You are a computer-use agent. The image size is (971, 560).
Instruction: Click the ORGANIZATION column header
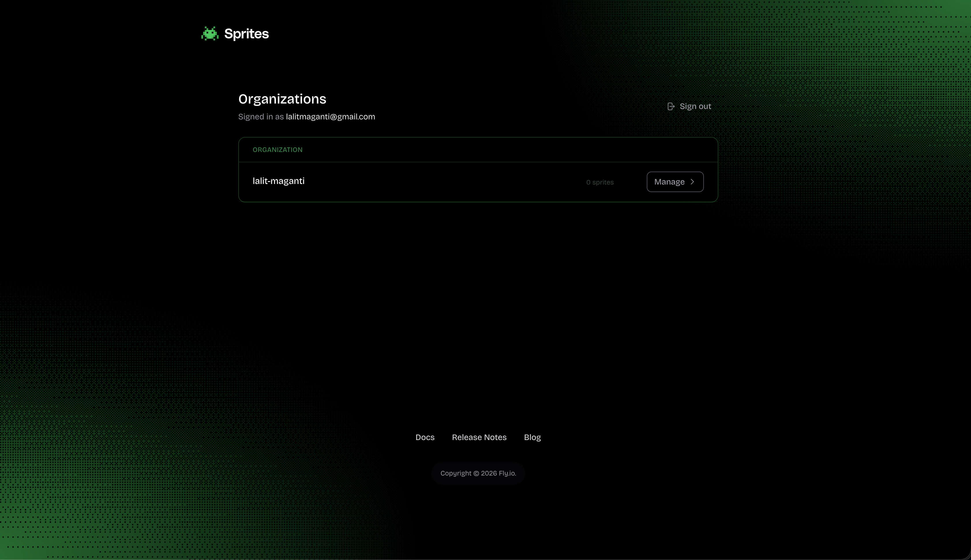point(278,150)
